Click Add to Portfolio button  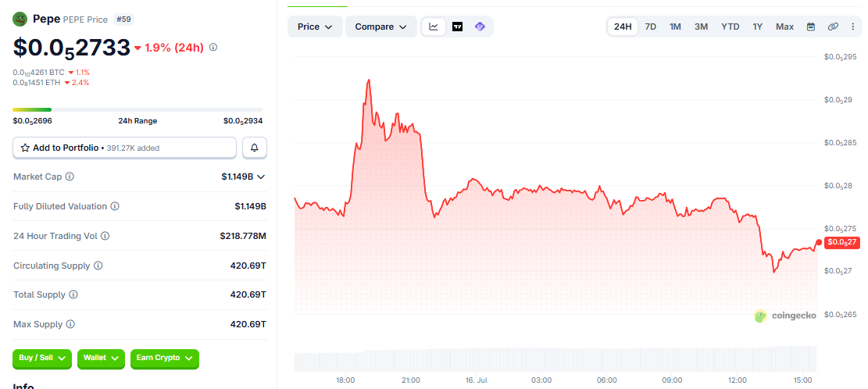point(124,148)
